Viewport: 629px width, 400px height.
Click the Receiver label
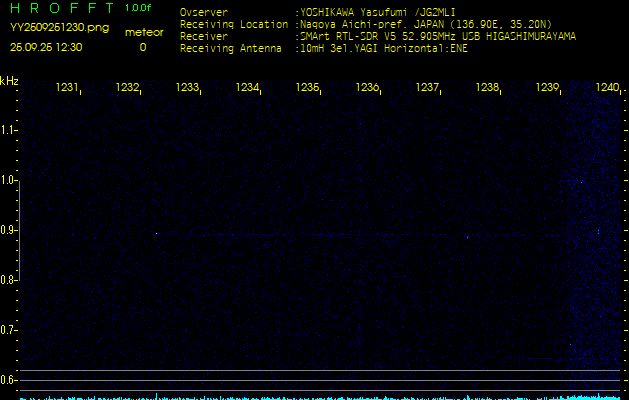tap(204, 37)
